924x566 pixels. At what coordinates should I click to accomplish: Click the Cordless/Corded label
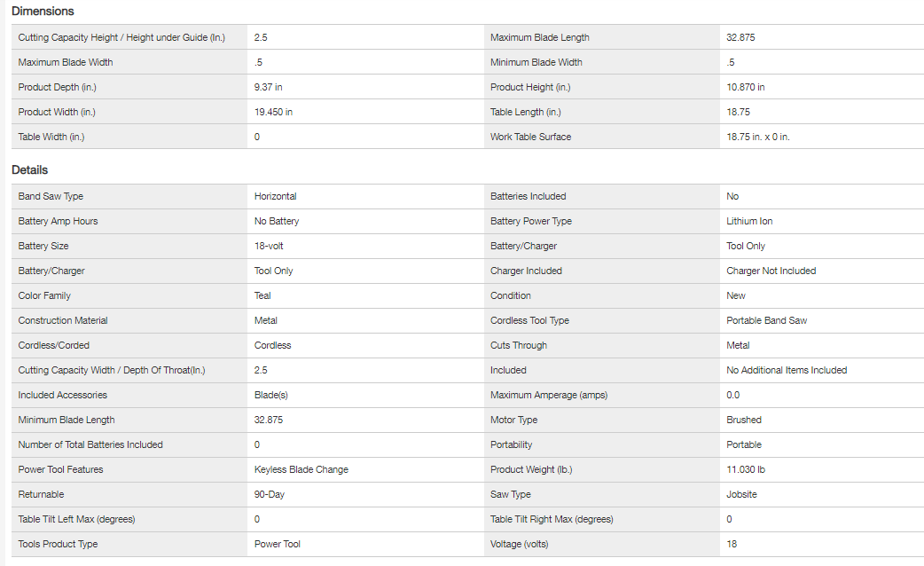coord(53,345)
